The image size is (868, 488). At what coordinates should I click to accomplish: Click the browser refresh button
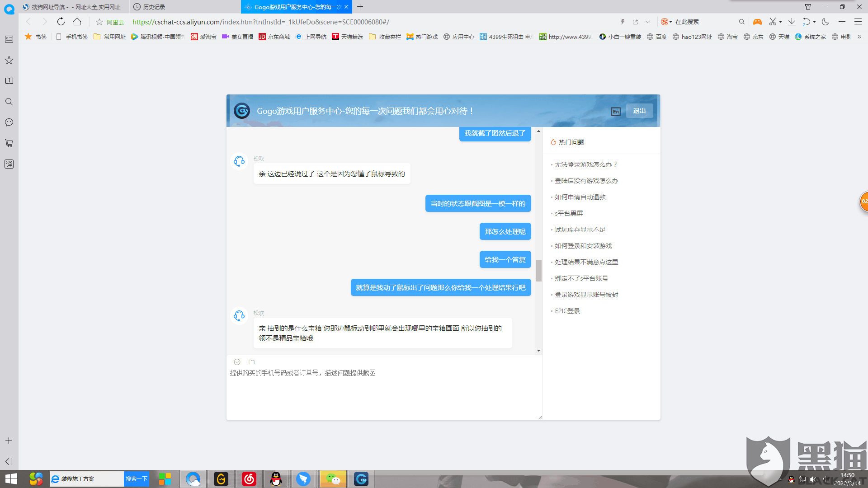pyautogui.click(x=61, y=22)
